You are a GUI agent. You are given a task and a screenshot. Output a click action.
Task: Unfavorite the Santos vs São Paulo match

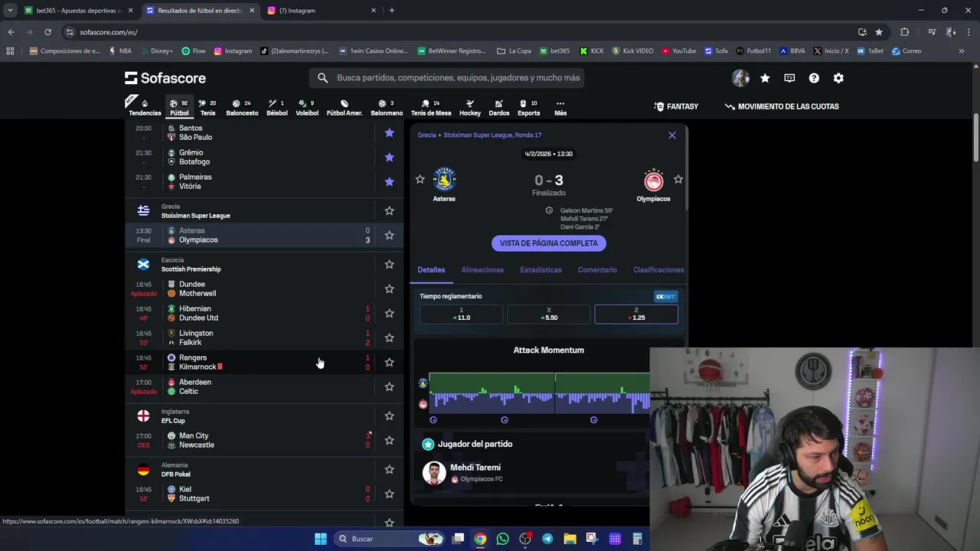(x=389, y=132)
